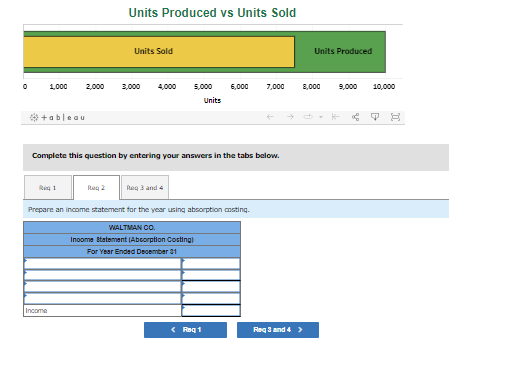Click the Tableau download icon

[x=375, y=117]
